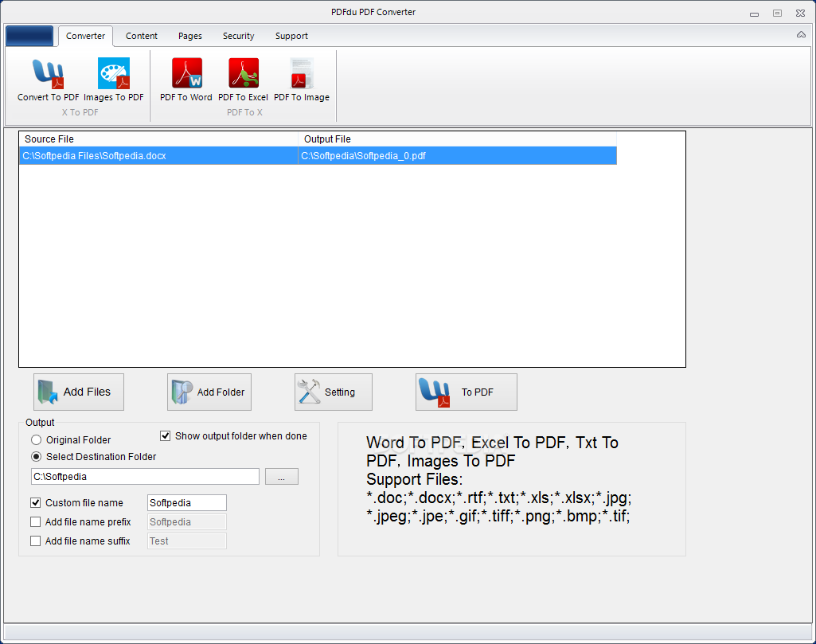
Task: Click the Softpedia_0.pdf output file cell
Action: click(458, 155)
